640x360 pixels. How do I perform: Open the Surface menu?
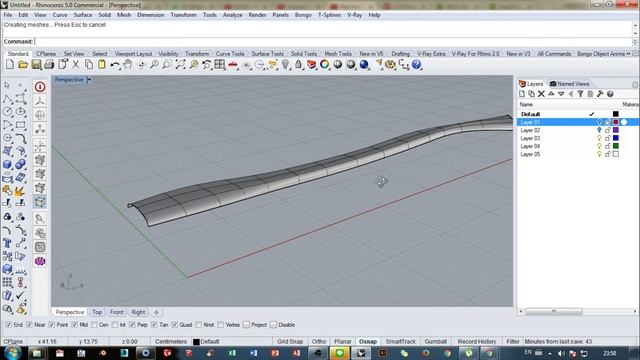tap(83, 15)
